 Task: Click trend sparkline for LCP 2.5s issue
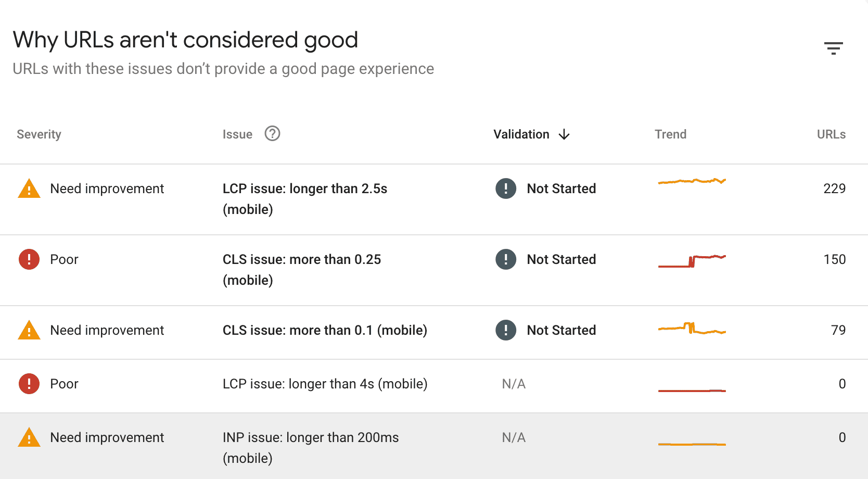[x=692, y=181]
